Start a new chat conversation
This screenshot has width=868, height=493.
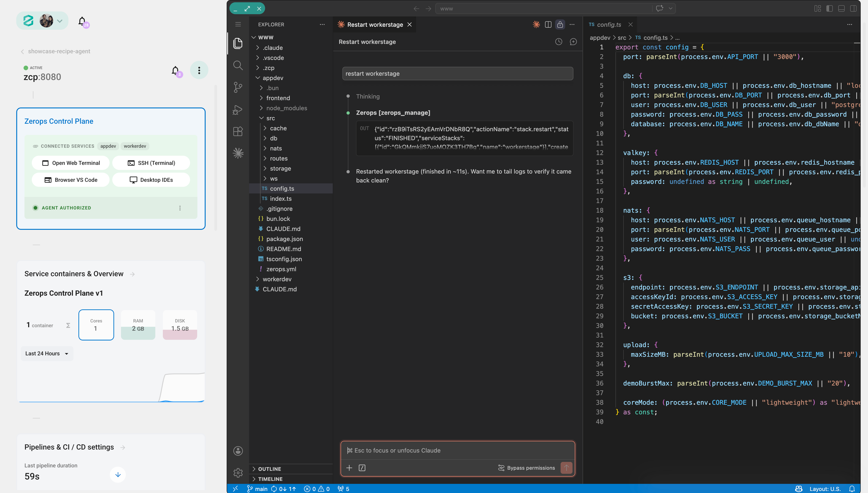pyautogui.click(x=573, y=42)
